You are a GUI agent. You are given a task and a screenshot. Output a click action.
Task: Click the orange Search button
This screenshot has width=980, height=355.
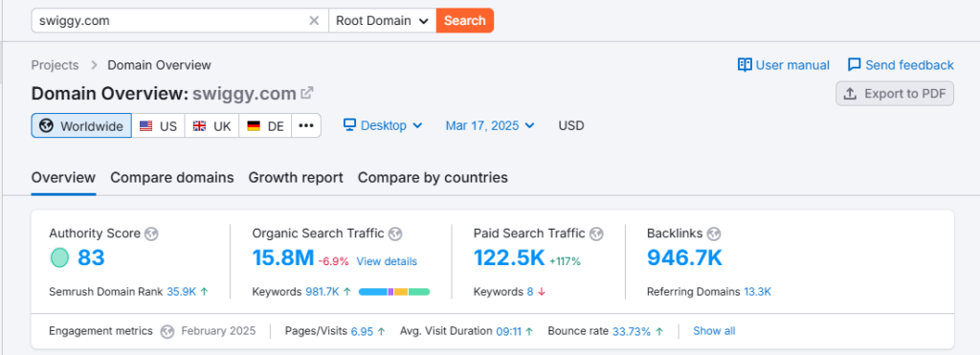[465, 21]
